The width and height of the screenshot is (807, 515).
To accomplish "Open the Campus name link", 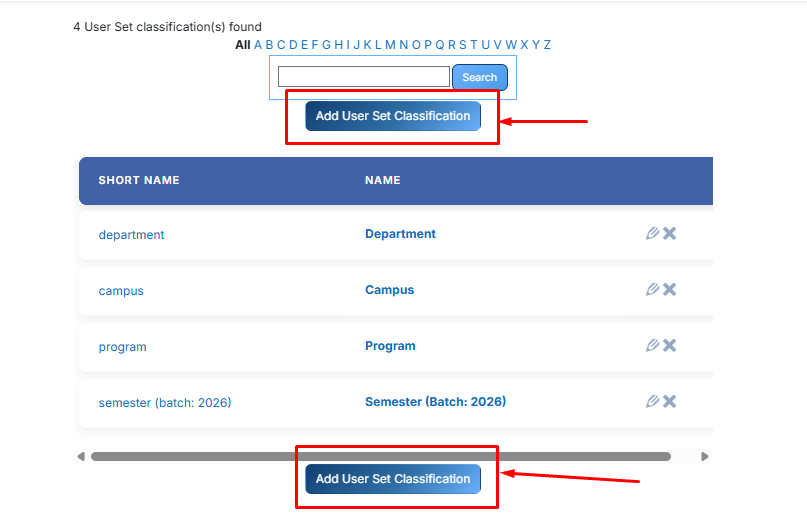I will (390, 290).
